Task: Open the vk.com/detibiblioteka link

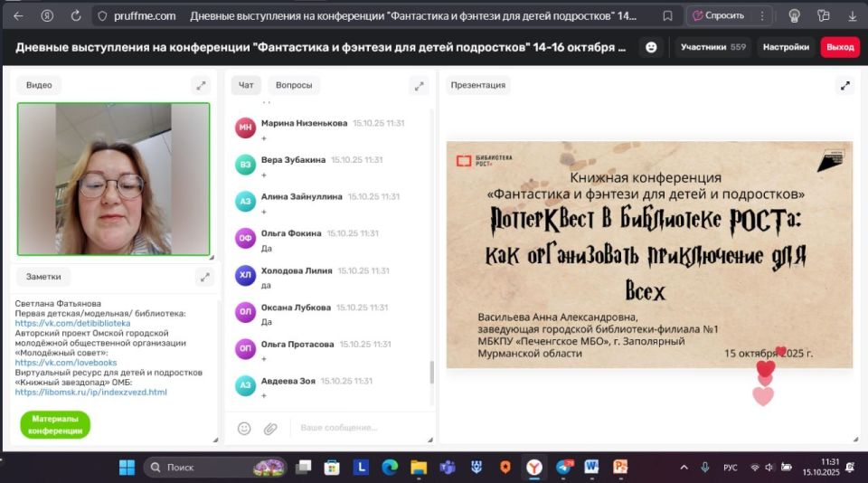Action: pos(72,323)
